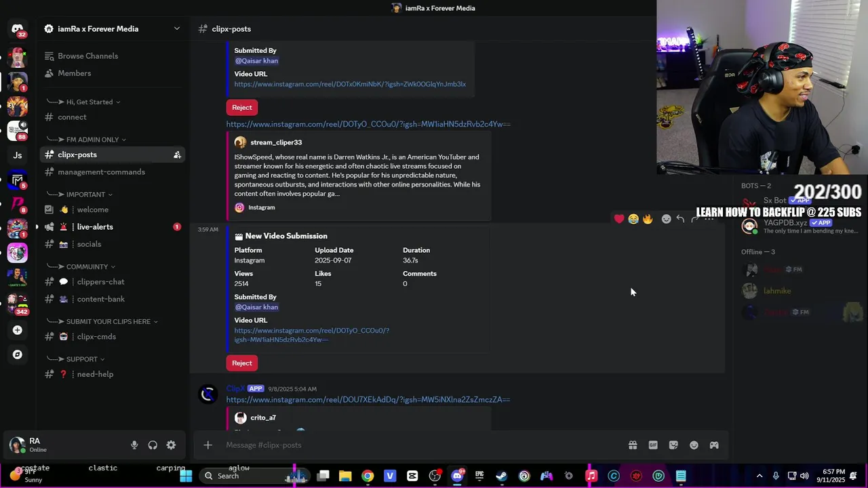Screen dimensions: 868x488
Task: Open the DOTx0KmiNbK Instagram reel link
Action: click(350, 85)
